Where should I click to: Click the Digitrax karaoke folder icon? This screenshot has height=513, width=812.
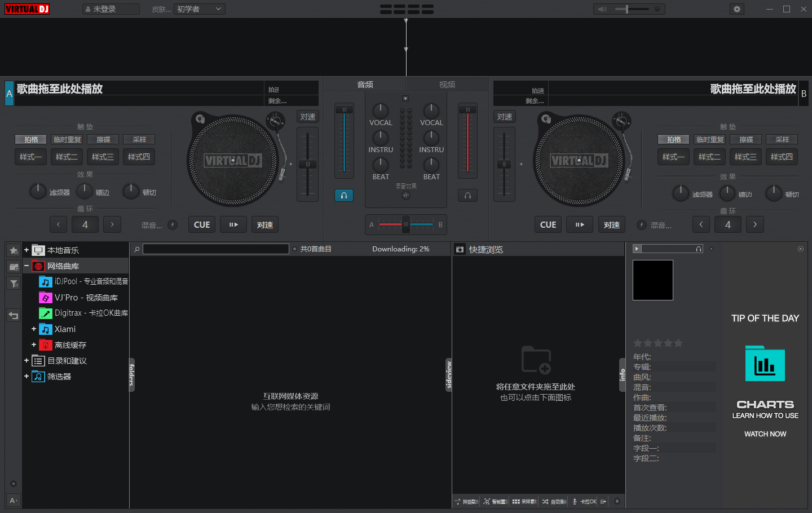point(46,313)
